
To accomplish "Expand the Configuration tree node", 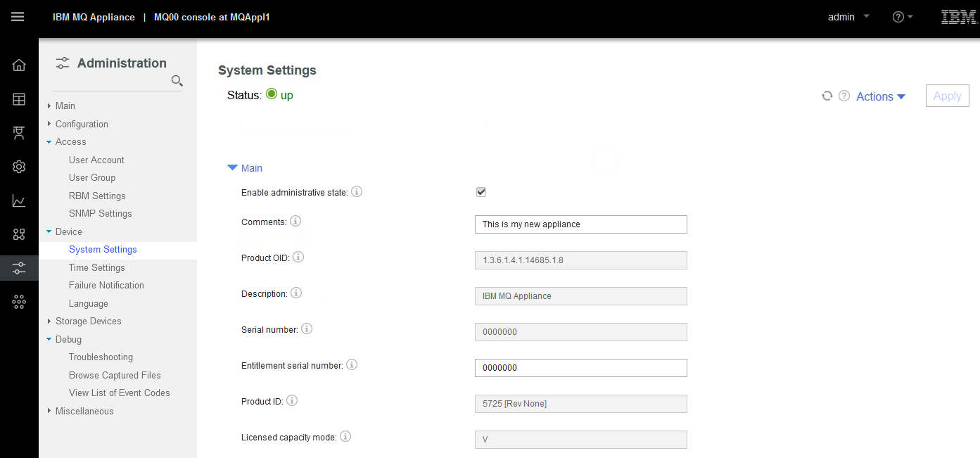I will [x=49, y=124].
